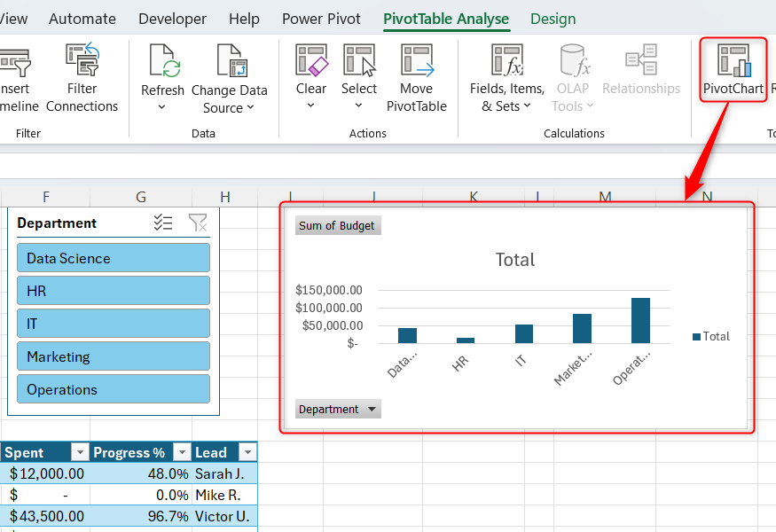Click the Sum of Budget field button
The width and height of the screenshot is (776, 532).
pos(338,226)
